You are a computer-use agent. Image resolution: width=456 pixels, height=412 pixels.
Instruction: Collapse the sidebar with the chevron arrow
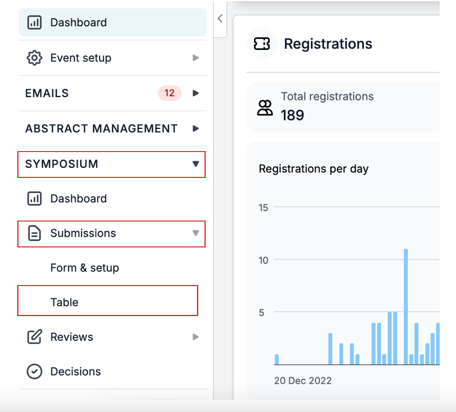(x=220, y=18)
